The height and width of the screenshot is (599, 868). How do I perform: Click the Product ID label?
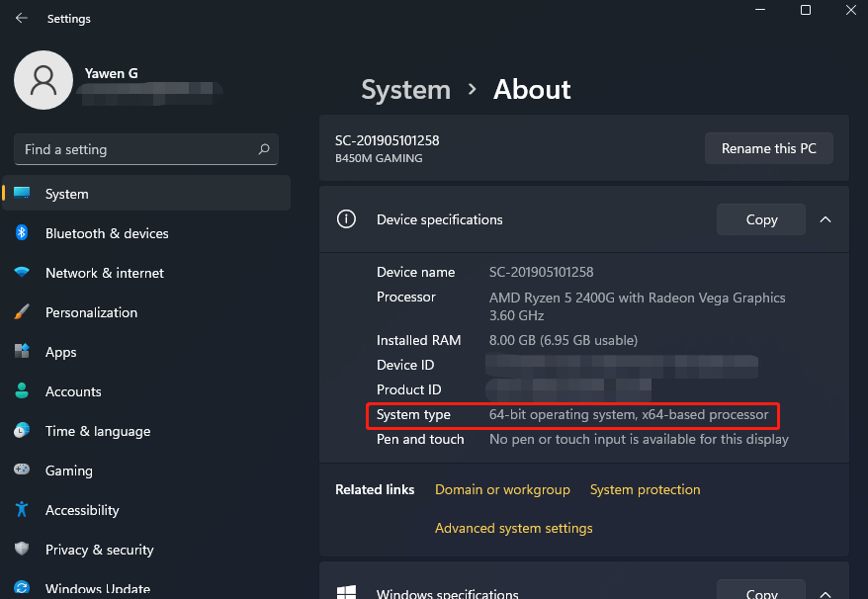pyautogui.click(x=408, y=389)
